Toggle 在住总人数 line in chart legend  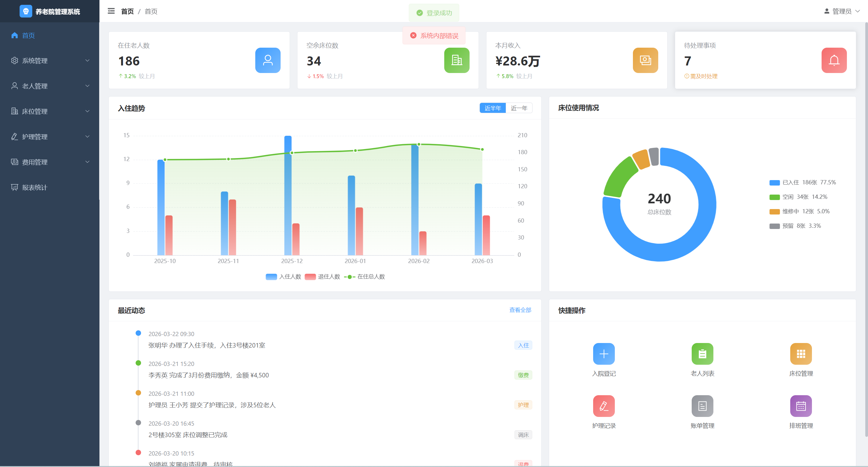click(364, 277)
